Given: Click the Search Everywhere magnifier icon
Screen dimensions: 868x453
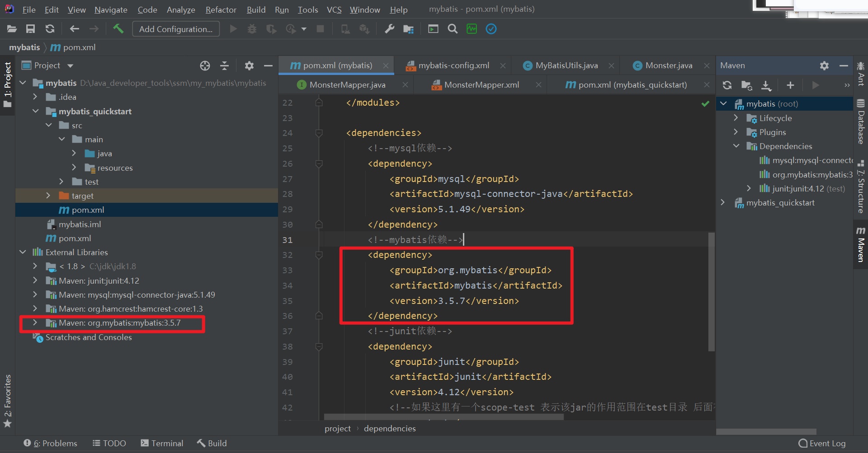Looking at the screenshot, I should pyautogui.click(x=453, y=29).
